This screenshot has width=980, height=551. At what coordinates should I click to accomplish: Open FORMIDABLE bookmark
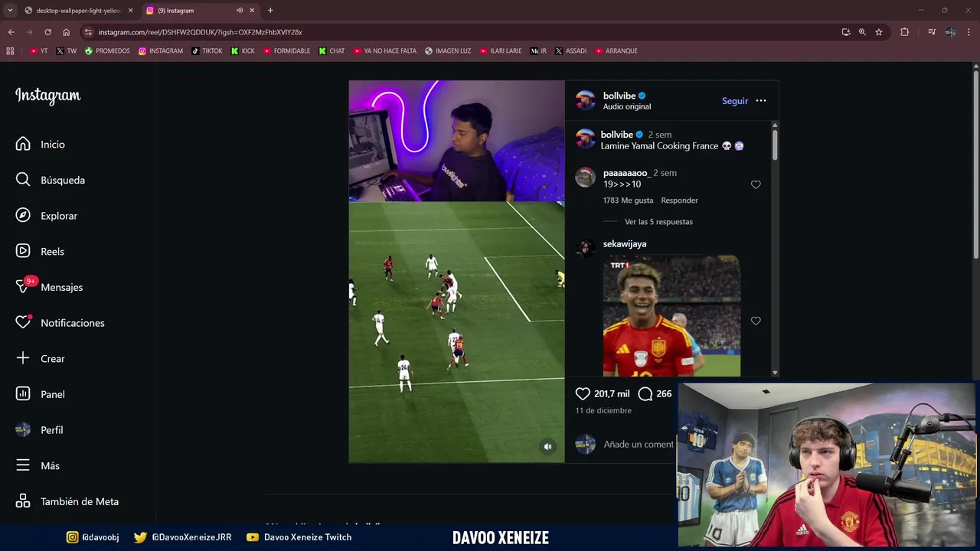tap(287, 51)
